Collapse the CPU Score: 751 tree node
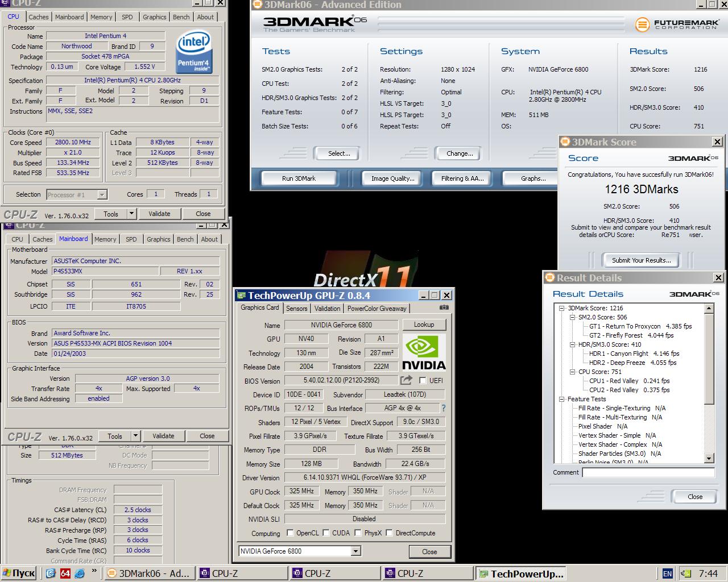 [572, 372]
